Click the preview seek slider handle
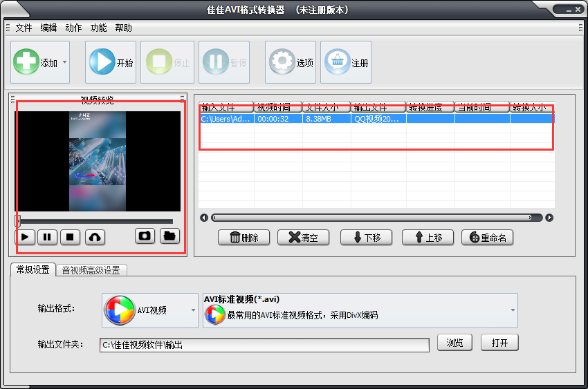Image resolution: width=588 pixels, height=389 pixels. coord(19,221)
